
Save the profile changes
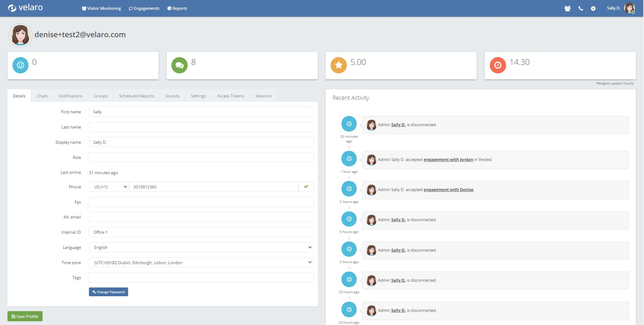25,316
